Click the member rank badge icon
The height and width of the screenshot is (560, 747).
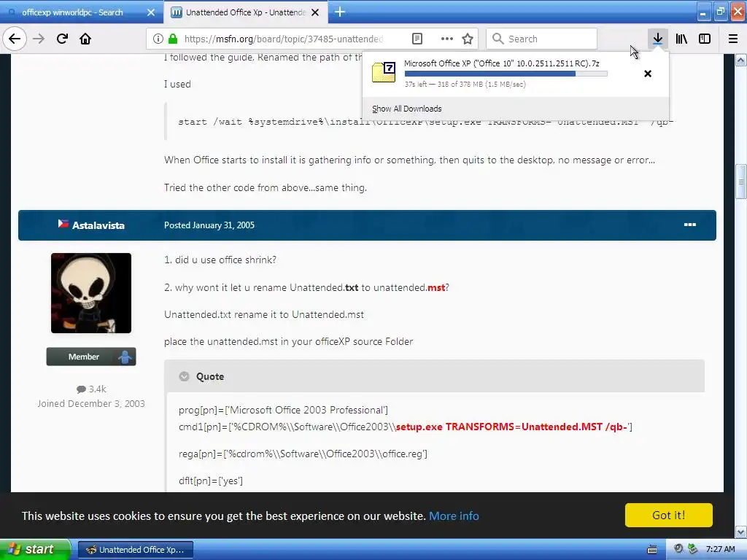(x=125, y=357)
